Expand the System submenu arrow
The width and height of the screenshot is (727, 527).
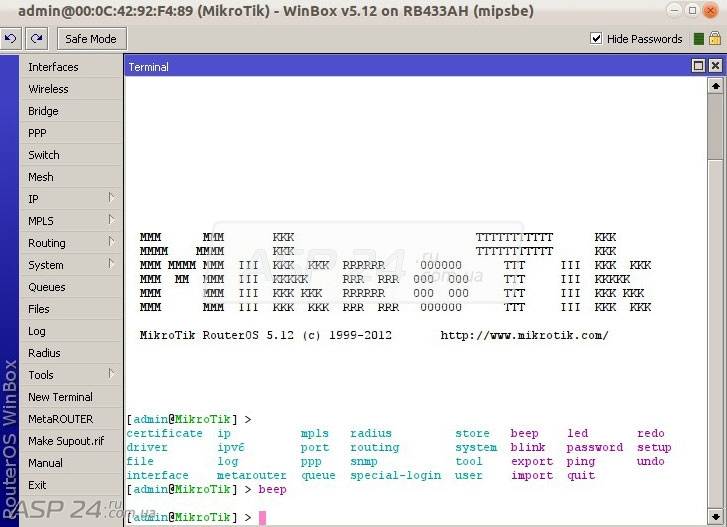click(x=111, y=264)
